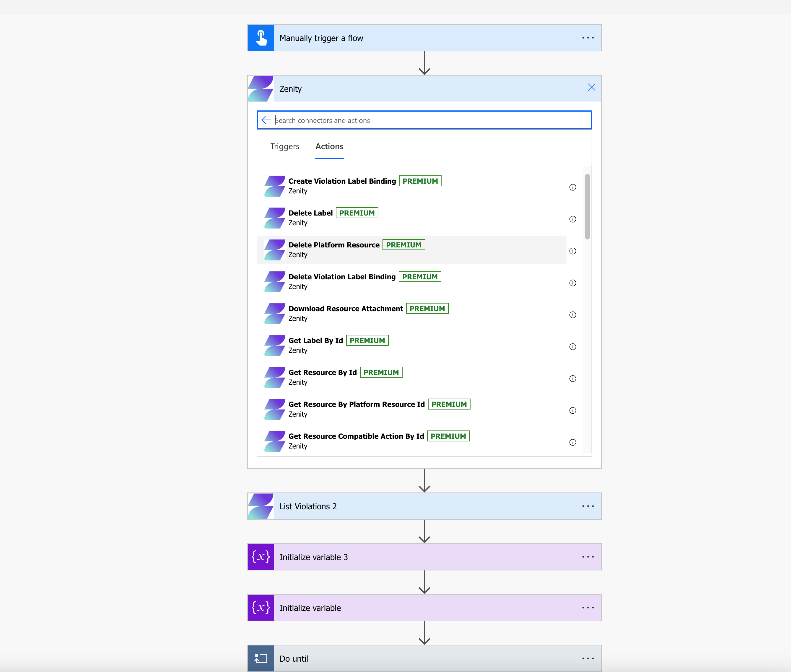Select the Actions tab
791x672 pixels.
tap(329, 147)
